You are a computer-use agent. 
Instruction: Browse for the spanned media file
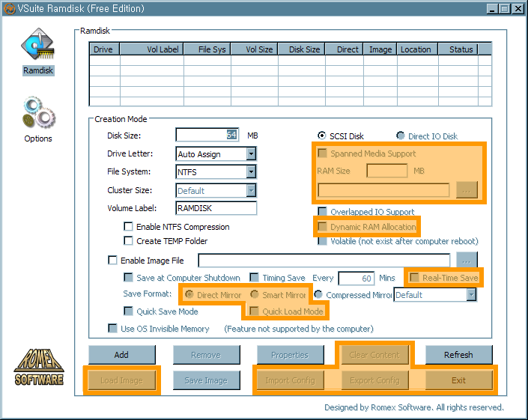467,190
